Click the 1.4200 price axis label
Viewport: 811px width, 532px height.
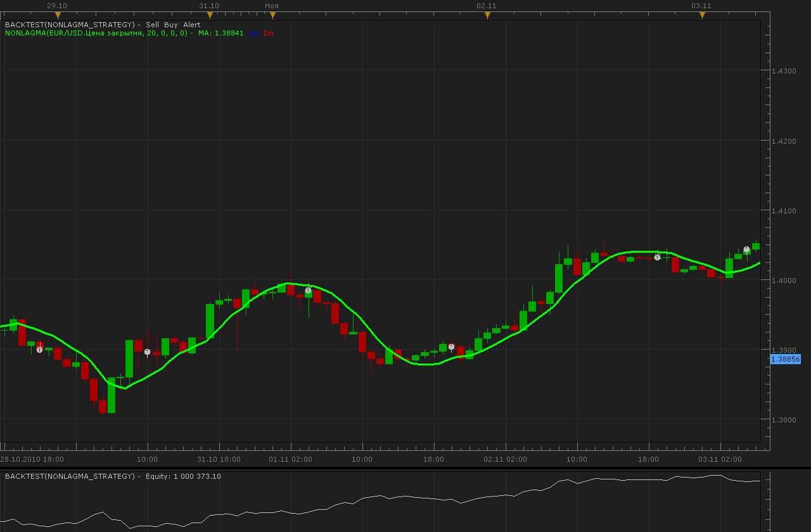pyautogui.click(x=784, y=141)
